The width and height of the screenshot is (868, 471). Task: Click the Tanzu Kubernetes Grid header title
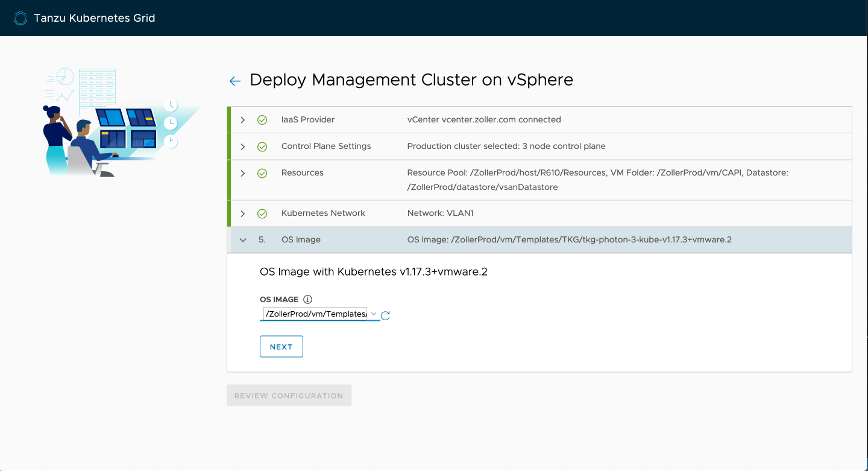(x=95, y=18)
